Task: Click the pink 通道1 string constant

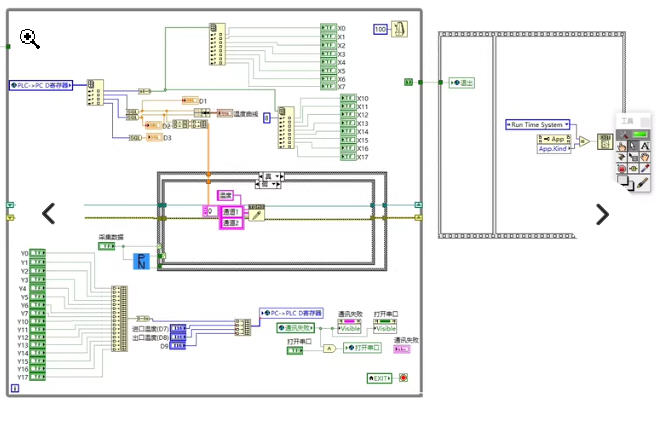Action: (x=231, y=212)
